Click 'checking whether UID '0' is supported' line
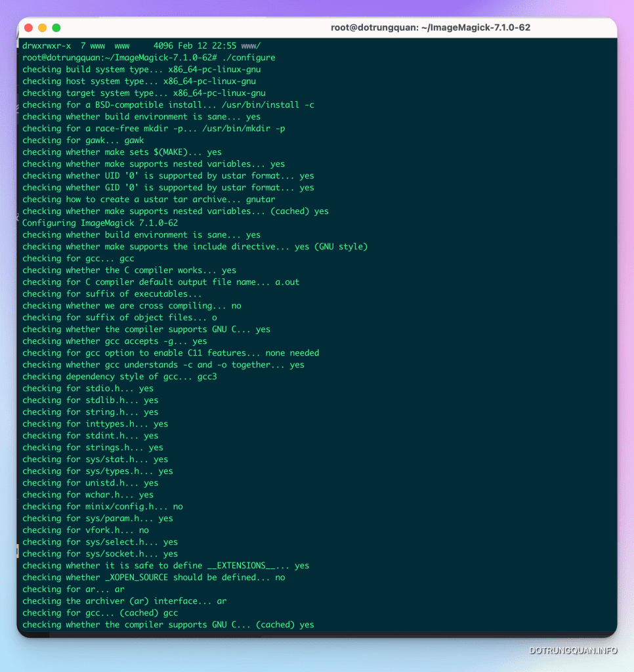Screen dimensions: 634x672 [x=168, y=176]
